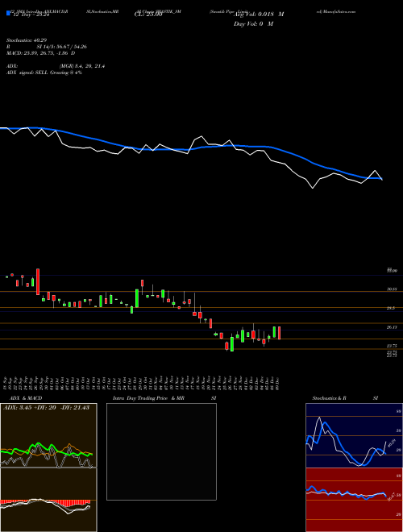Click the 'Stochastics & R SI' panel title
This screenshot has width=403, height=532.
345,398
